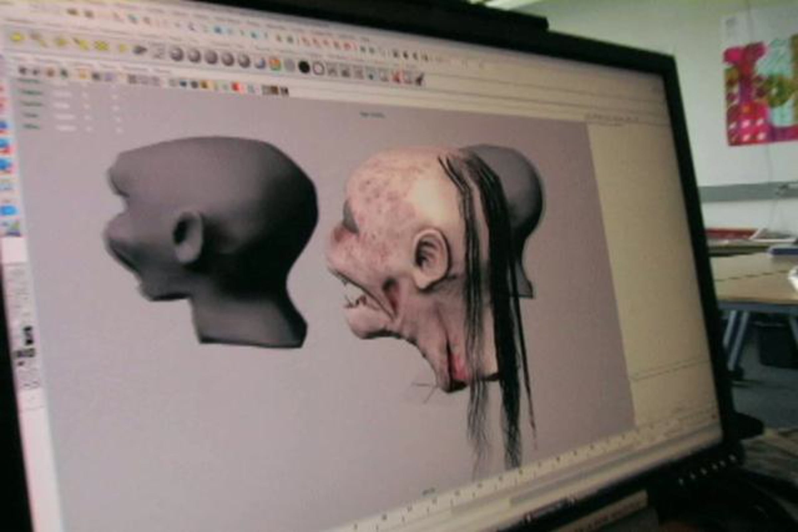The width and height of the screenshot is (798, 532).
Task: Click the fifth gray shaded sphere shelf icon
Action: click(x=244, y=61)
